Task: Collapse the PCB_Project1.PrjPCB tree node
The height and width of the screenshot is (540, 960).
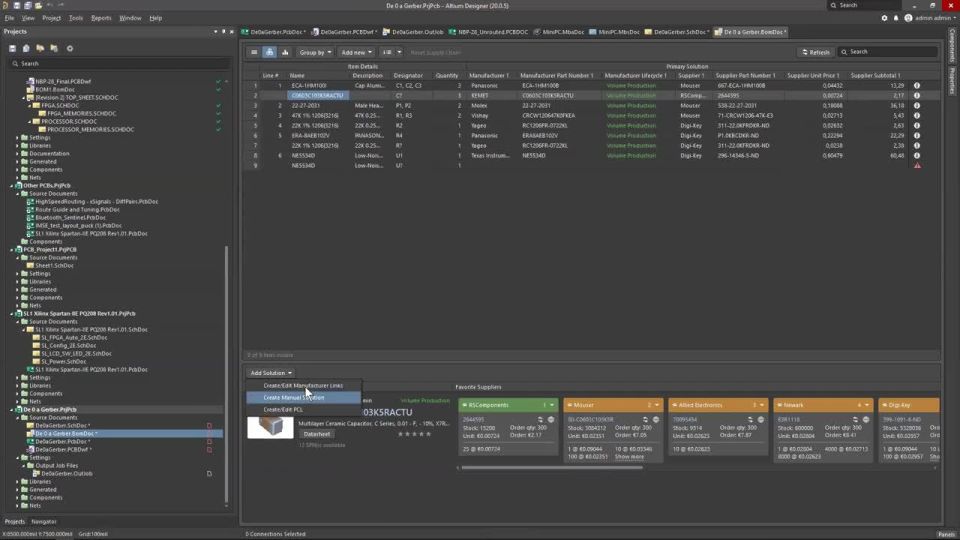Action: tap(12, 250)
